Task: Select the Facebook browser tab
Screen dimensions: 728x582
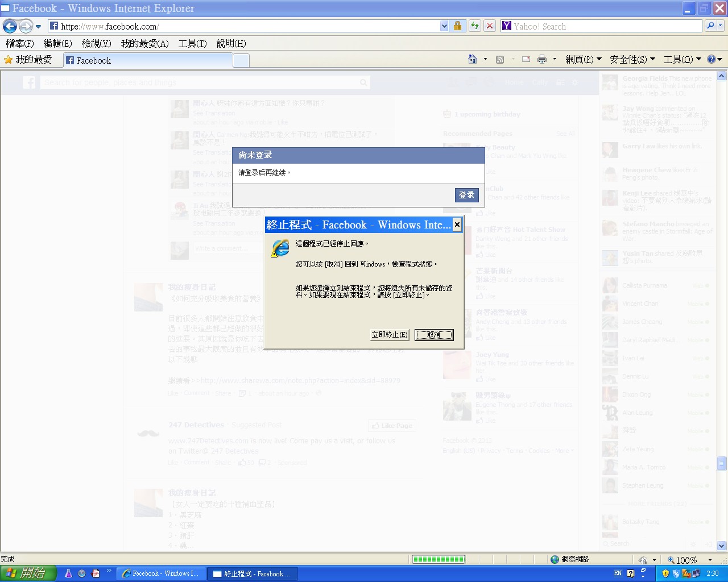Action: pyautogui.click(x=148, y=60)
